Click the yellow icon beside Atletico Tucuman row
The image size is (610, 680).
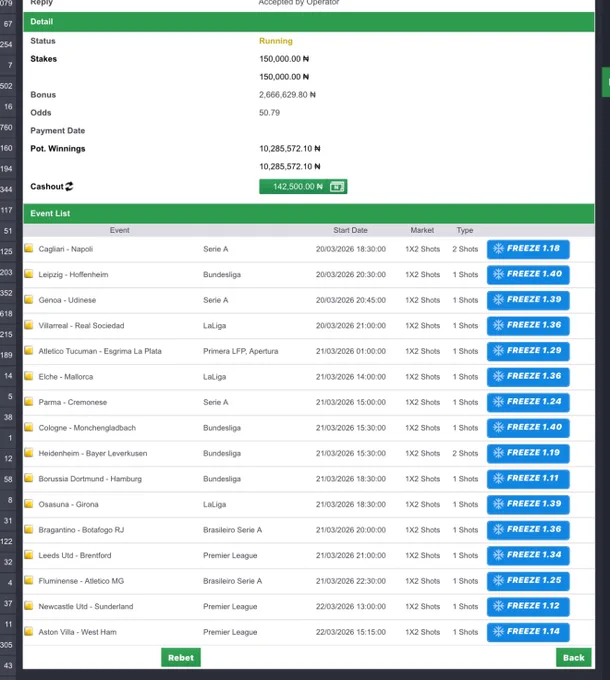[29, 351]
